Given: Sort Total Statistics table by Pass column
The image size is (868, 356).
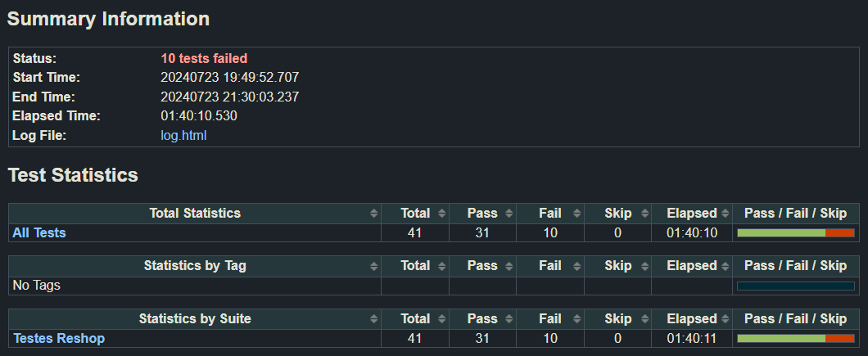Looking at the screenshot, I should point(482,214).
